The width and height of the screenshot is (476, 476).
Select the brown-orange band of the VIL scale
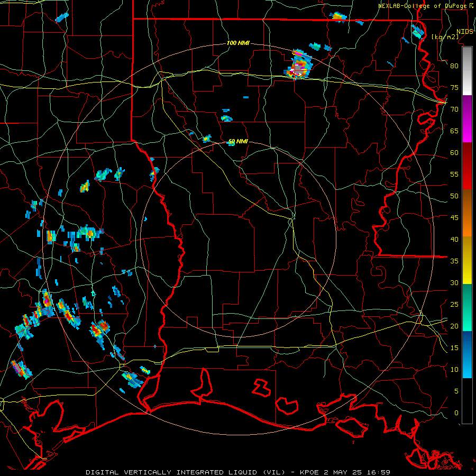467,213
